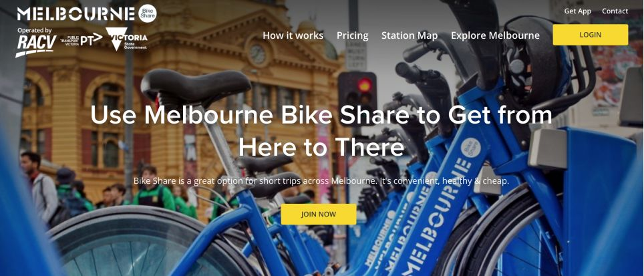
Task: Follow the Get App link
Action: [x=577, y=11]
